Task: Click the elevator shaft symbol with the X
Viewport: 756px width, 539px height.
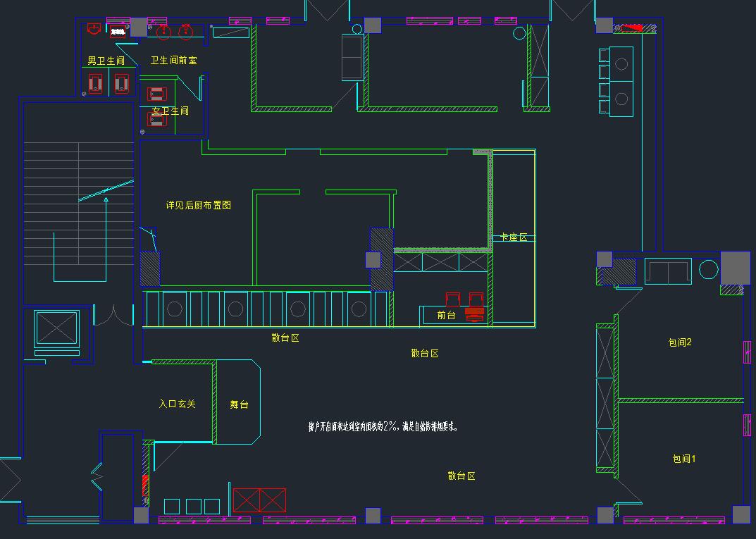Action: [57, 328]
